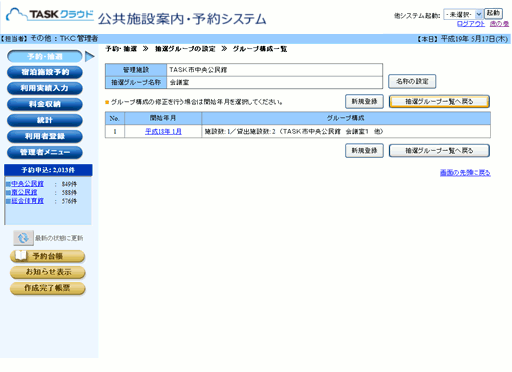The height and width of the screenshot is (372, 512).
Task: Click highlighted 抽選グループ一覧へ戻る above the table
Action: point(439,101)
